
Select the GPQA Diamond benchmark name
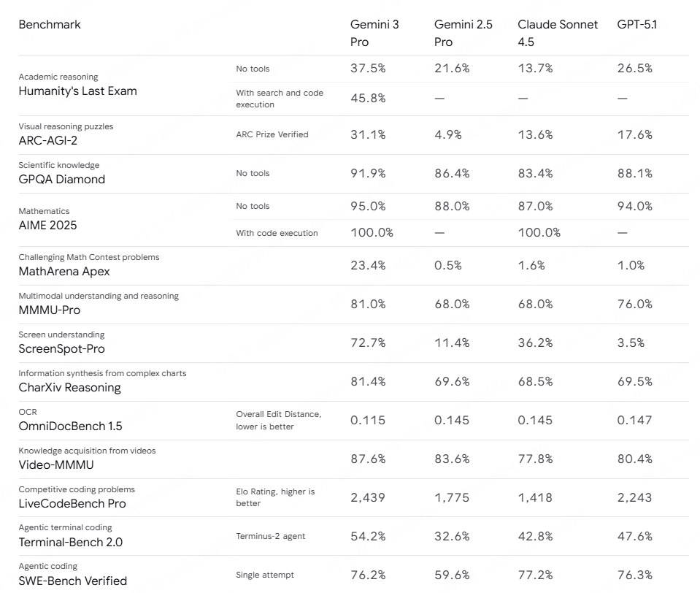[61, 180]
